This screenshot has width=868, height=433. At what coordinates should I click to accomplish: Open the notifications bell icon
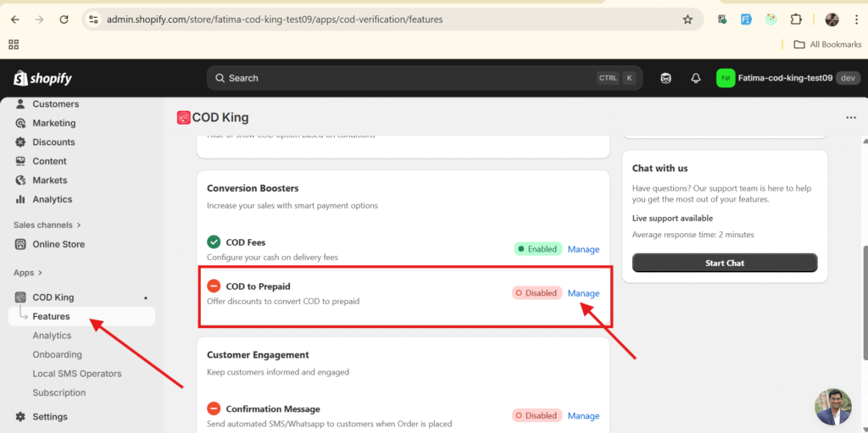tap(695, 78)
